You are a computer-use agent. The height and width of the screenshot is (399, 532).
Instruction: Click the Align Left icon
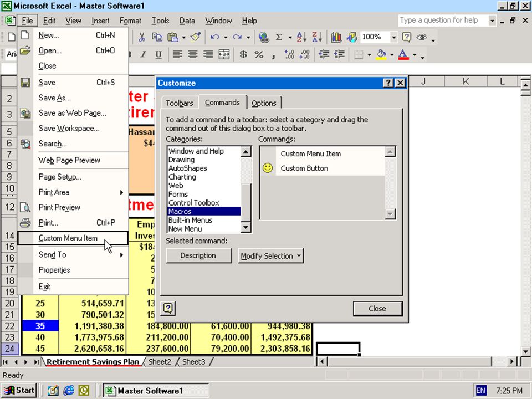[x=177, y=54]
